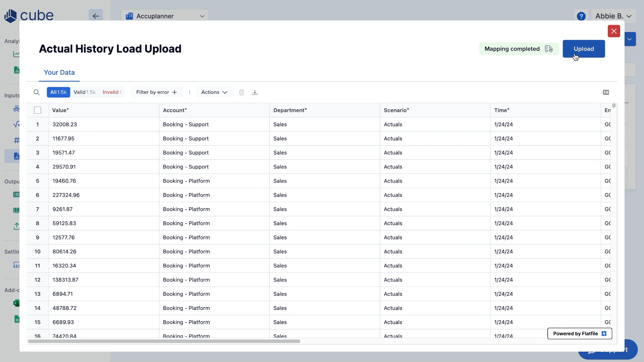Viewport: 644px width, 362px height.
Task: Click Booking - Support in row 1
Action: coord(214,124)
